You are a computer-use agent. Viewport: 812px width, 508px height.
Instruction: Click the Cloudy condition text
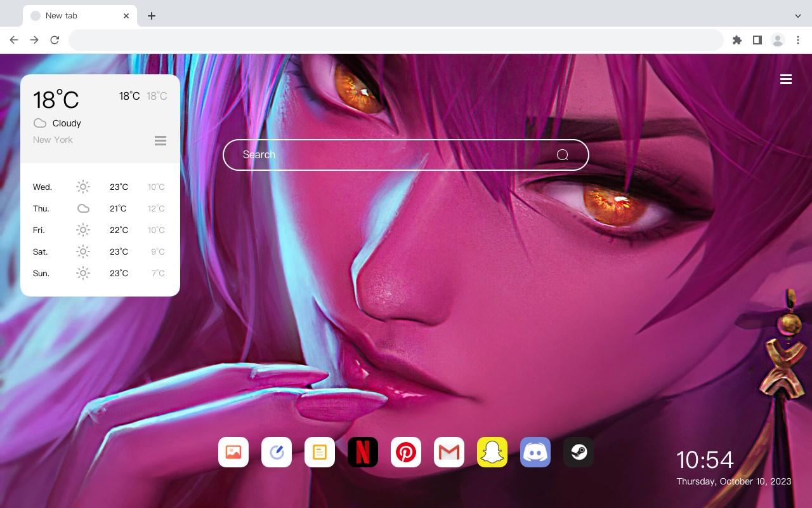pyautogui.click(x=67, y=123)
